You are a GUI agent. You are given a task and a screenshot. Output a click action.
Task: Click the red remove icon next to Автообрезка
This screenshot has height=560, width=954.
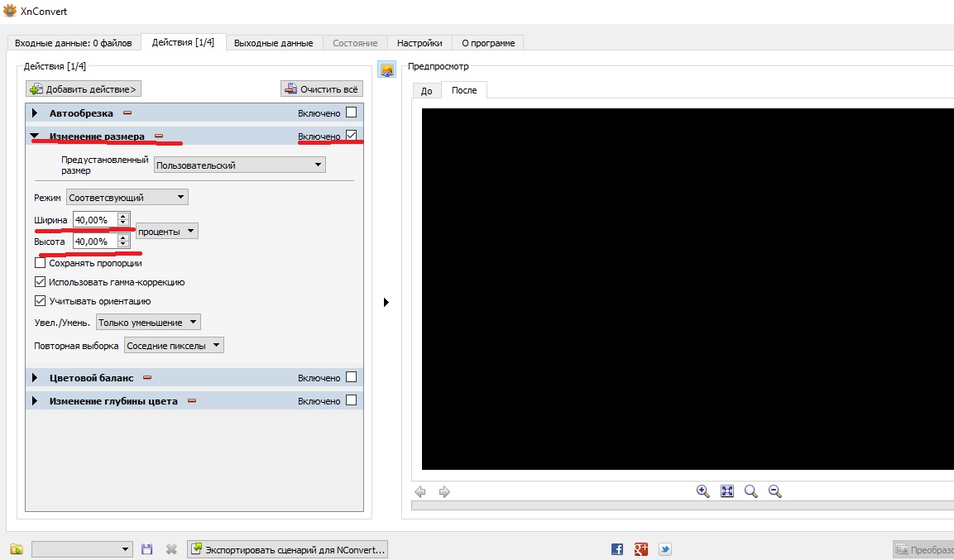tap(127, 112)
